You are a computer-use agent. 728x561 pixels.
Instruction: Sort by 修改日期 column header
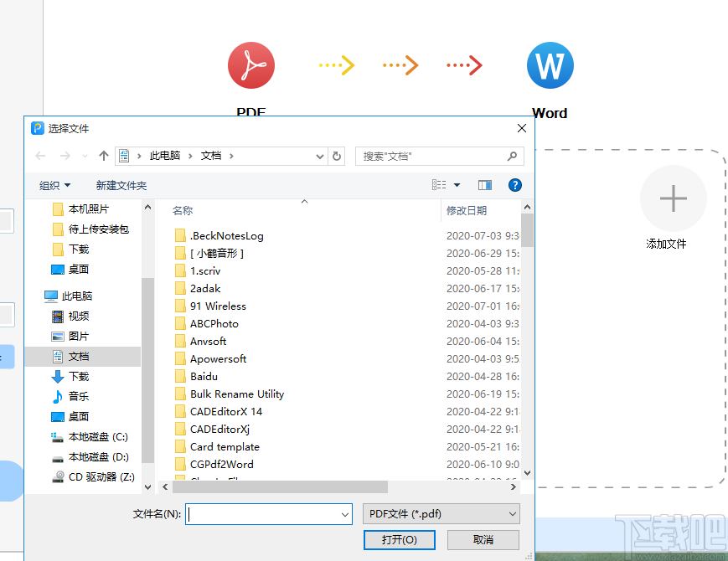click(467, 211)
